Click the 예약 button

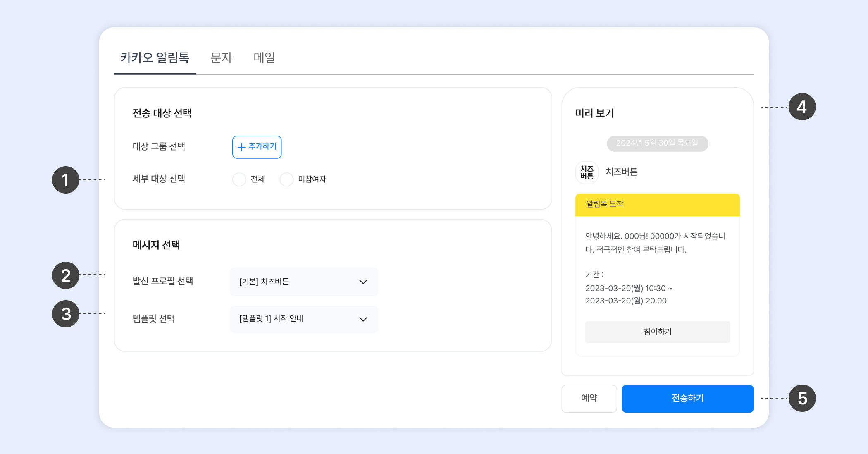point(589,398)
